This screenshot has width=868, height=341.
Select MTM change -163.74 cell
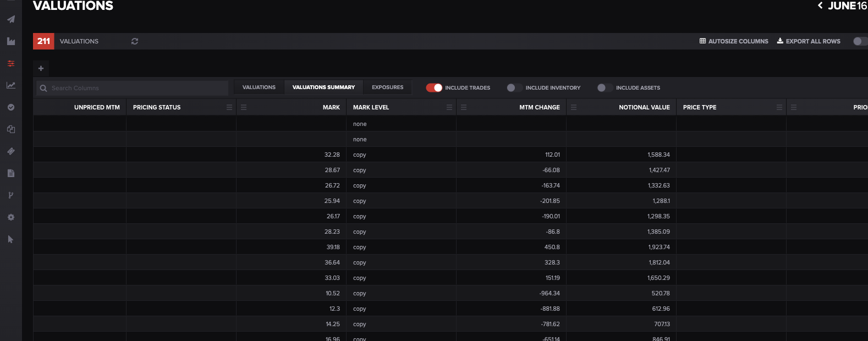point(511,185)
